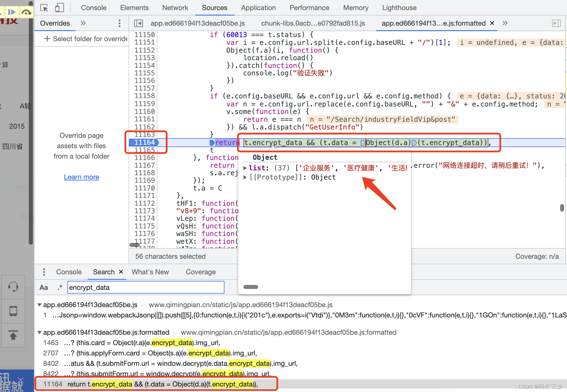
Task: Open the Application tab
Action: pos(258,8)
